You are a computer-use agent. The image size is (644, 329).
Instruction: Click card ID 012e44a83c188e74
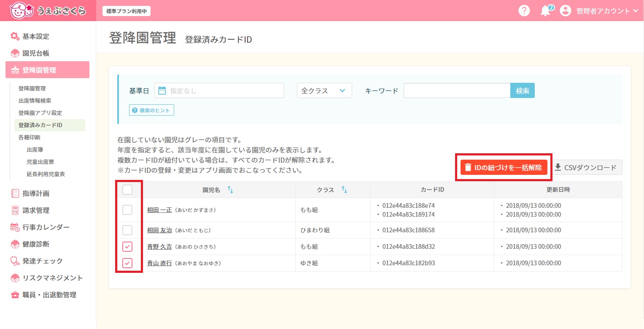(408, 206)
